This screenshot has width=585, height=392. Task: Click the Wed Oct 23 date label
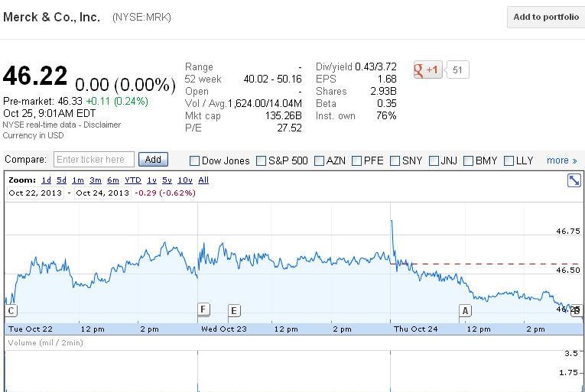coord(224,329)
